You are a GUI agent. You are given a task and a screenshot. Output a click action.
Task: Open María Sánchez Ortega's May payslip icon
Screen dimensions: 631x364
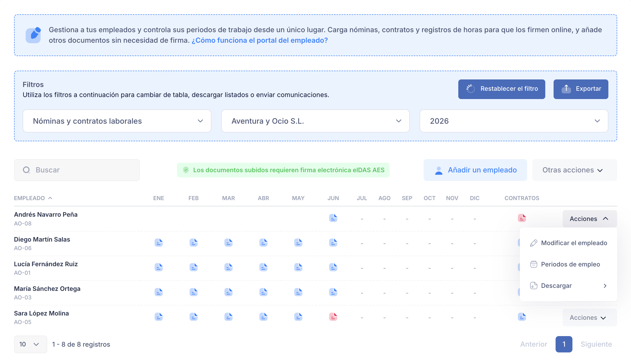point(298,292)
